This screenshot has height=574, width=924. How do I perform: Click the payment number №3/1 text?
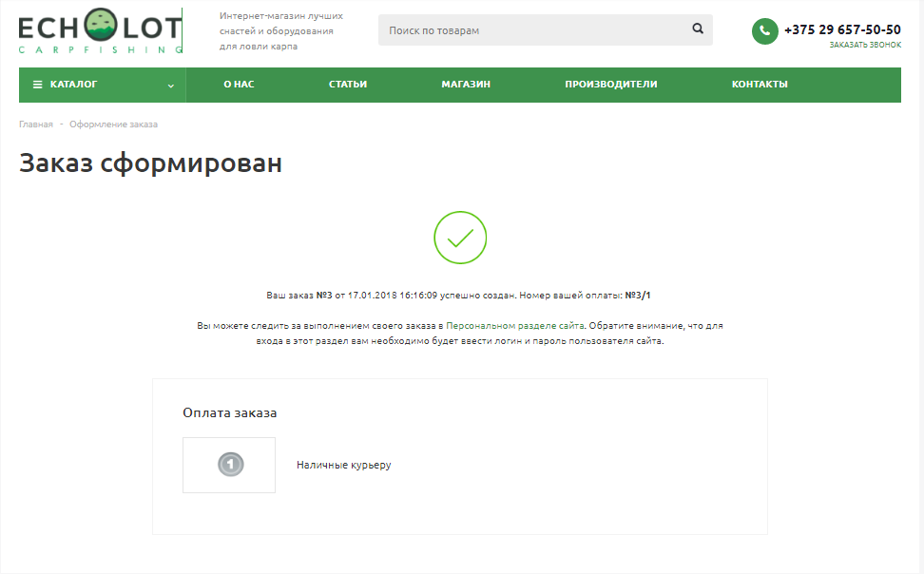click(x=638, y=296)
